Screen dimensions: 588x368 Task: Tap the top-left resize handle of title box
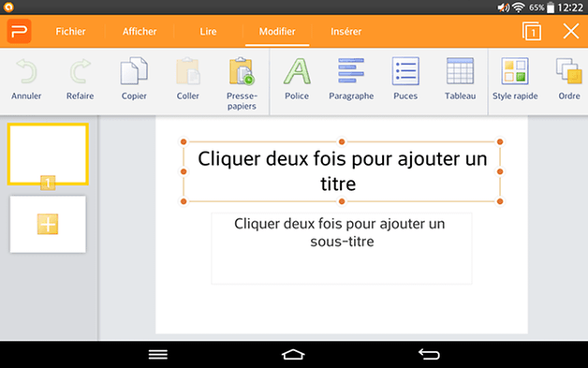[184, 141]
